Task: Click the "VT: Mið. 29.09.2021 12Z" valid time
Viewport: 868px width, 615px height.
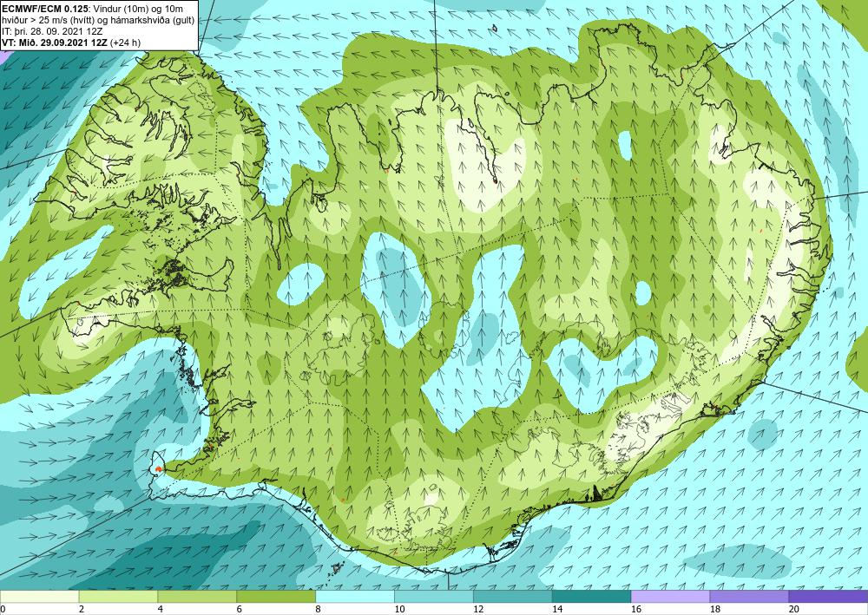Action: pos(55,43)
